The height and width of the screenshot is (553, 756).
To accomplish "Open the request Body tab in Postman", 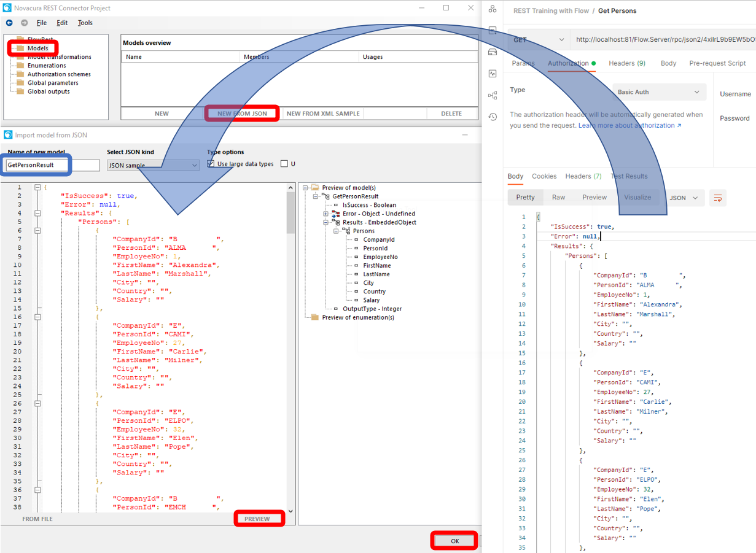I will pos(668,63).
